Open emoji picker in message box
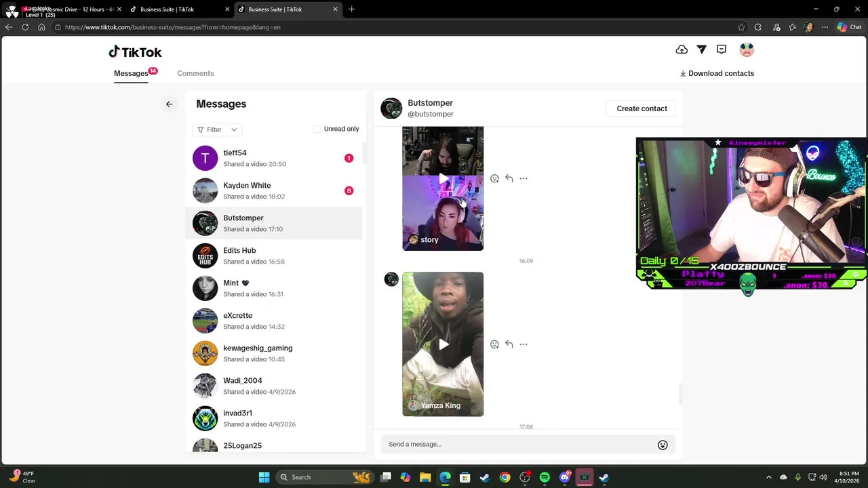Image resolution: width=868 pixels, height=488 pixels. coord(663,445)
